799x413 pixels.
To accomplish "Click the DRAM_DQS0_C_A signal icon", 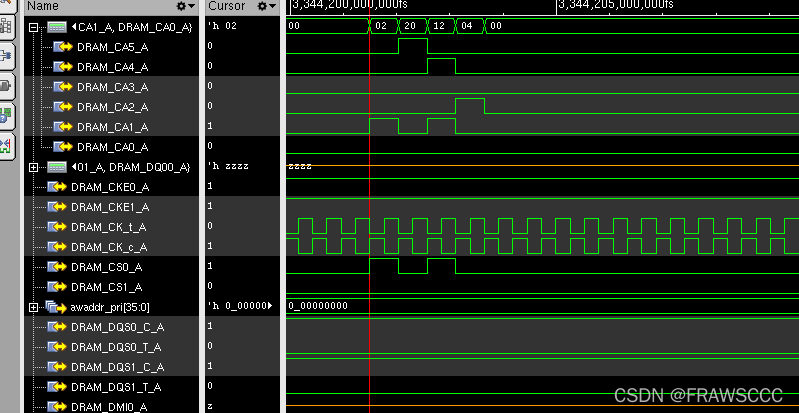I will [x=59, y=327].
